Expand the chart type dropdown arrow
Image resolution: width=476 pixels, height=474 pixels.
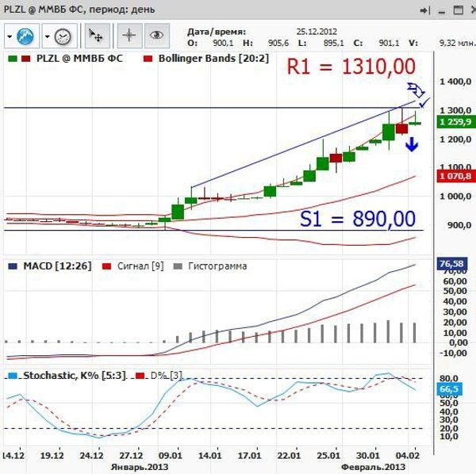pos(10,36)
